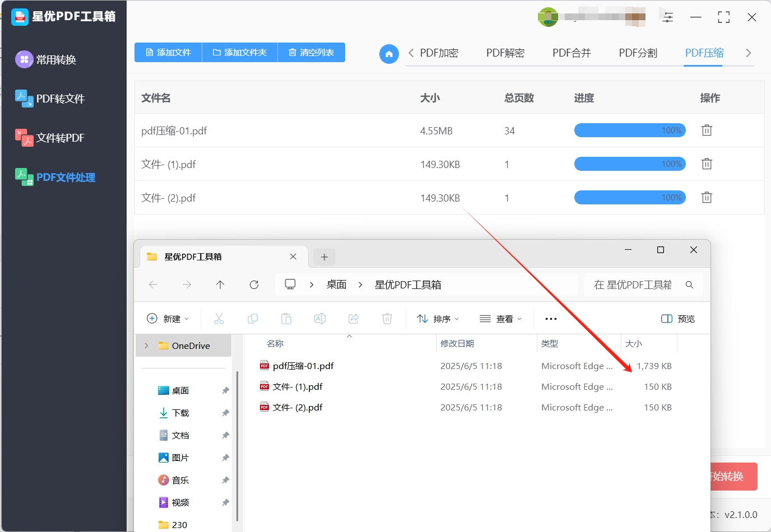Open a new Explorer tab with plus button
771x532 pixels.
pos(324,257)
